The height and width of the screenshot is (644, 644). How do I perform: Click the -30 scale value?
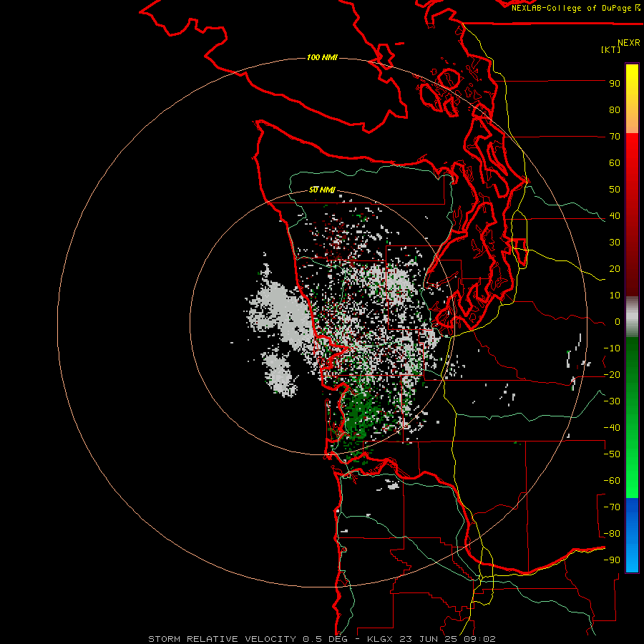pyautogui.click(x=612, y=401)
